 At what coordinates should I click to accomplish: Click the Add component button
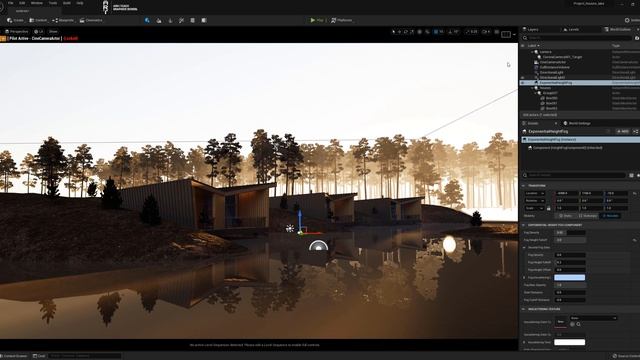(623, 131)
